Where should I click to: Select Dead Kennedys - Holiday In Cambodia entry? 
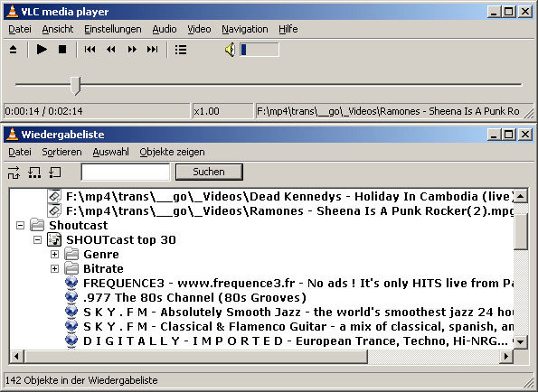point(289,197)
